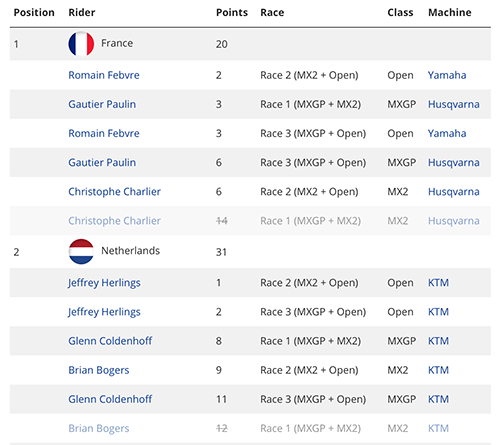Viewport: 500px width, 445px height.
Task: Open struck-out Christophe Charlier 14-point entry
Action: (x=114, y=221)
